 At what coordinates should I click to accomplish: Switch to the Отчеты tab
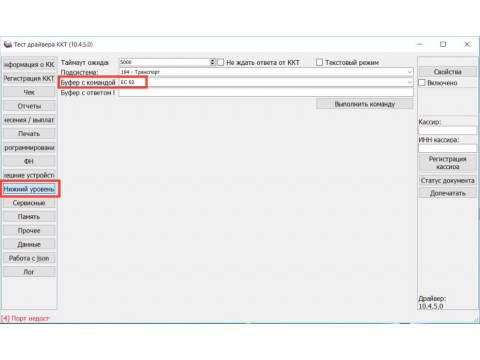29,106
